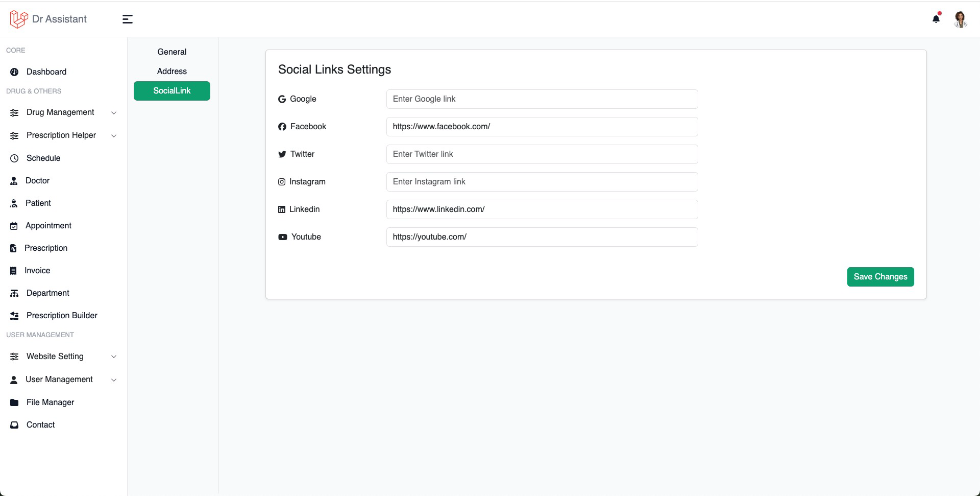
Task: Open the user profile avatar
Action: click(x=961, y=19)
